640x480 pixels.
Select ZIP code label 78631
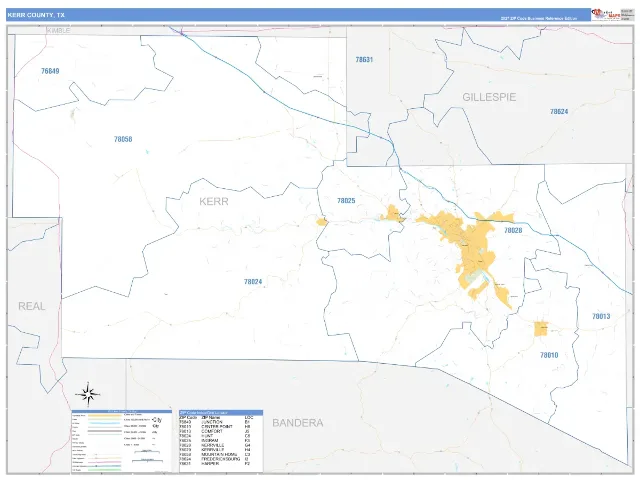click(x=364, y=60)
